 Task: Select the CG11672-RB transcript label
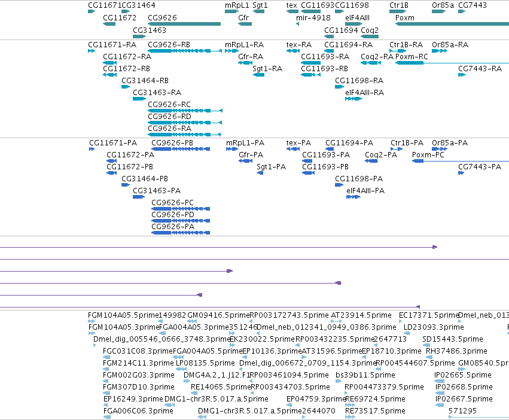[x=126, y=69]
